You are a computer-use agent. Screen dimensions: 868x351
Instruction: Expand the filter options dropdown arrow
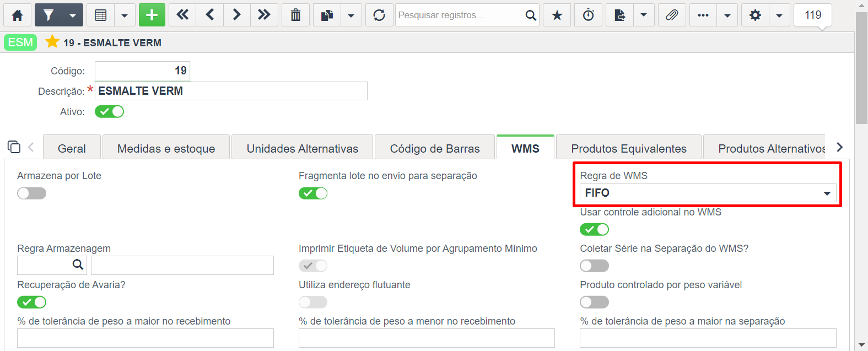[73, 15]
